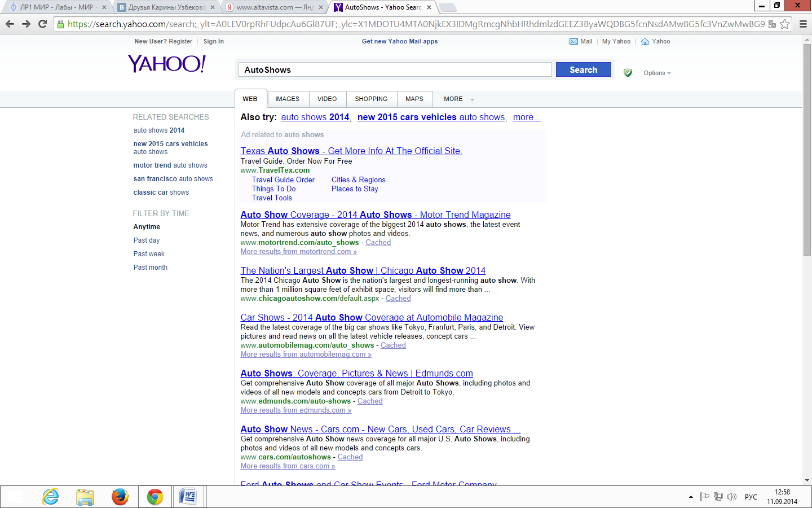Click the volume speaker tray icon
The image size is (812, 508).
pos(732,497)
